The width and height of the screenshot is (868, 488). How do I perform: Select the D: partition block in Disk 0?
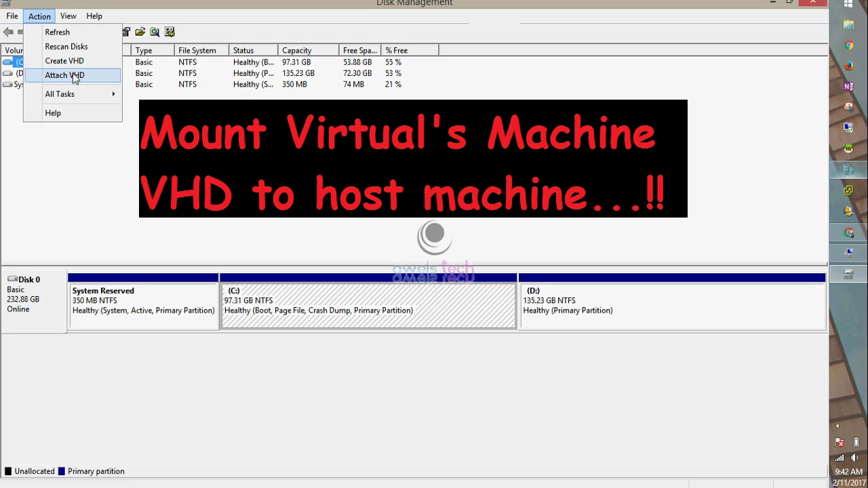[672, 302]
